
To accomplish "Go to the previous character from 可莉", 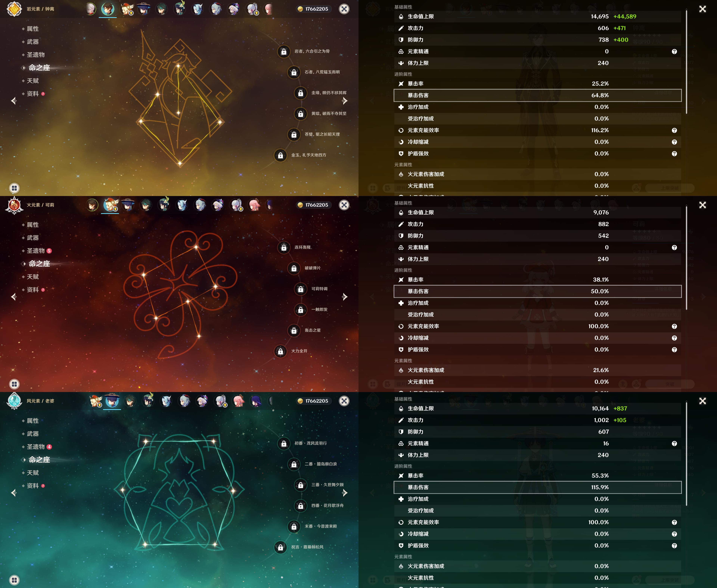I will coord(14,297).
